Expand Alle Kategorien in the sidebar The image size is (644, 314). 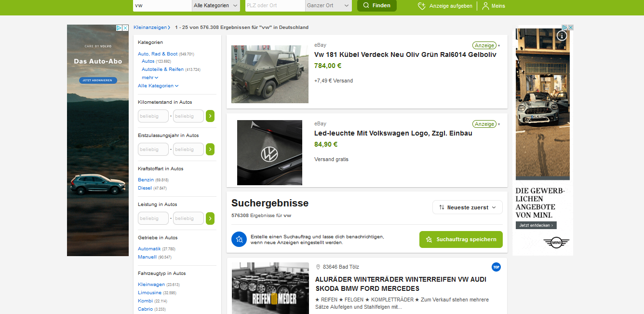coord(158,85)
